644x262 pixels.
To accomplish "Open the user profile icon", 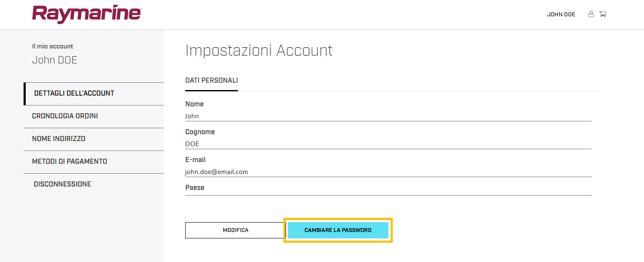I will [591, 14].
